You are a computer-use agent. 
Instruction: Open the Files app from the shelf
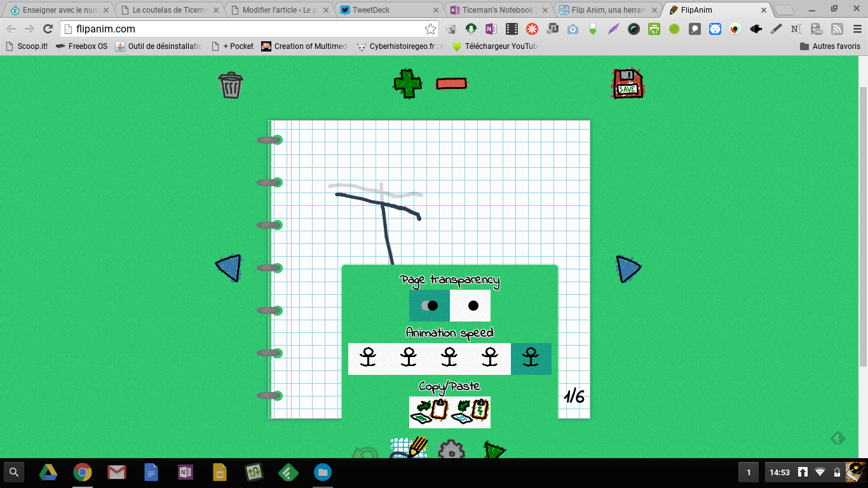coord(323,472)
